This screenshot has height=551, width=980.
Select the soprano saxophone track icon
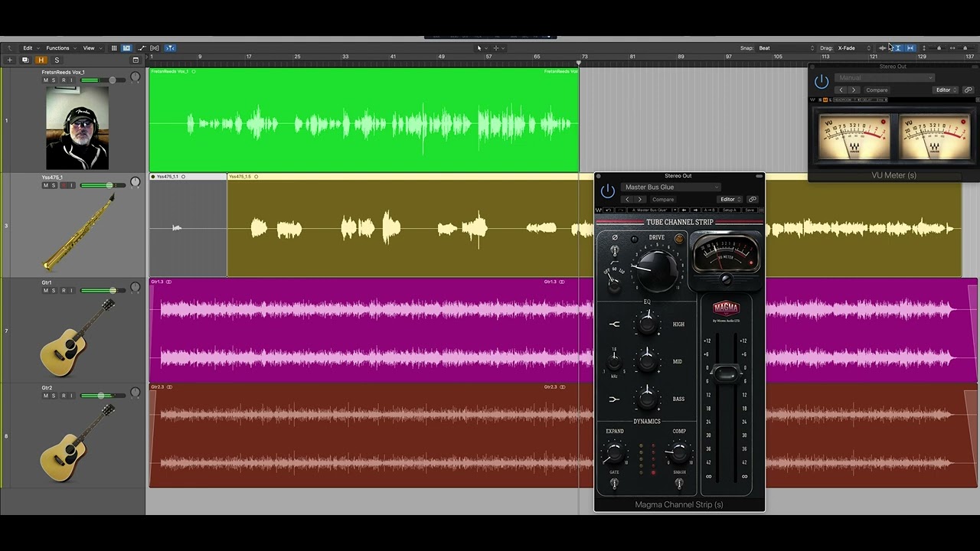(78, 230)
